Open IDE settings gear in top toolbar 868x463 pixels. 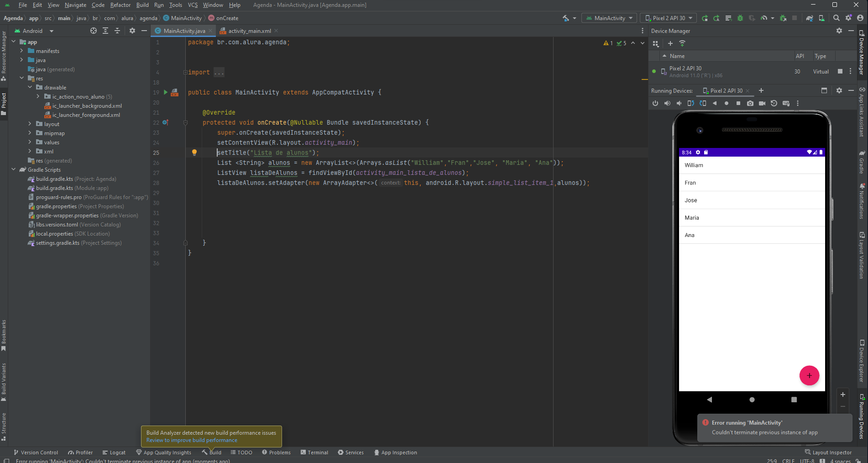click(x=848, y=18)
